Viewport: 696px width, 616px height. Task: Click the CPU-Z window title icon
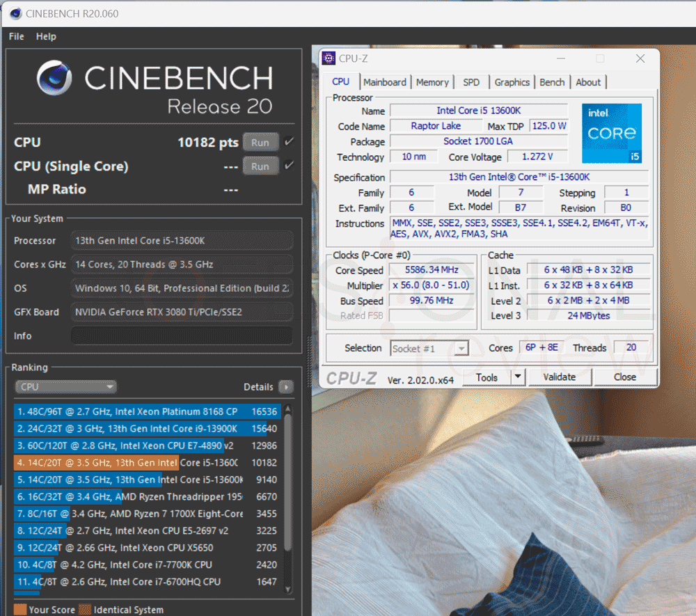click(329, 58)
